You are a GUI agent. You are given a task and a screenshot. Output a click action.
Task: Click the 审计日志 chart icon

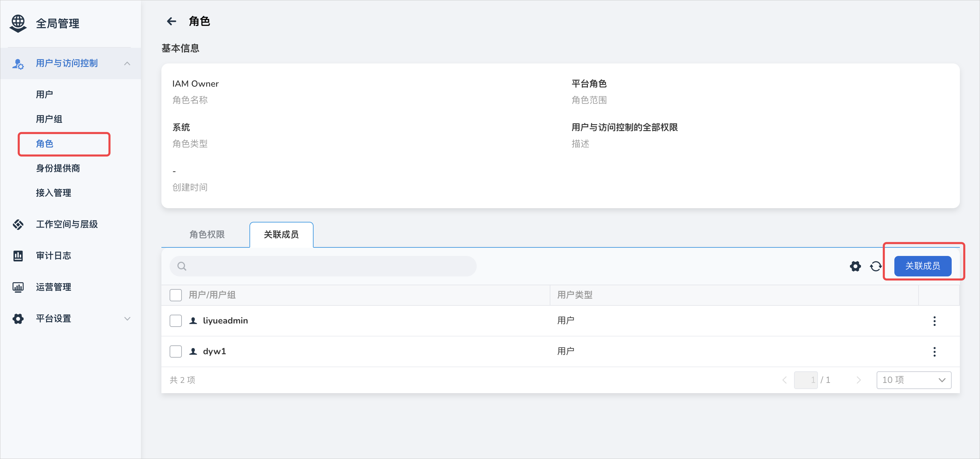tap(18, 256)
